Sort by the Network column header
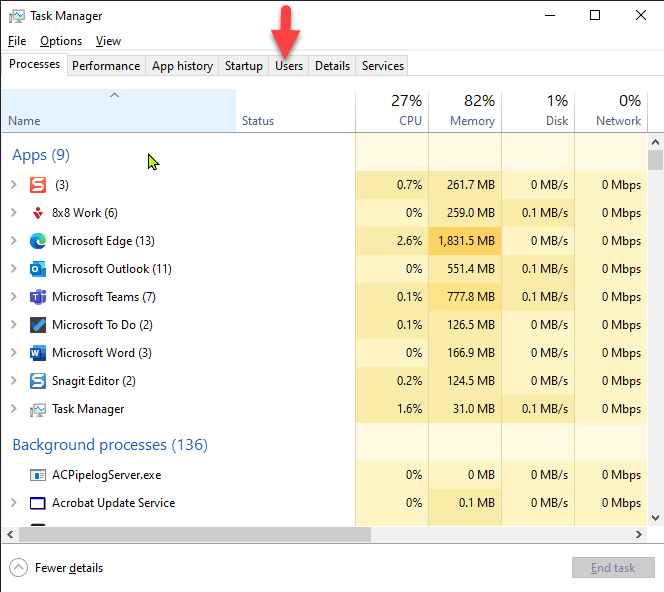This screenshot has width=664, height=592. [611, 111]
